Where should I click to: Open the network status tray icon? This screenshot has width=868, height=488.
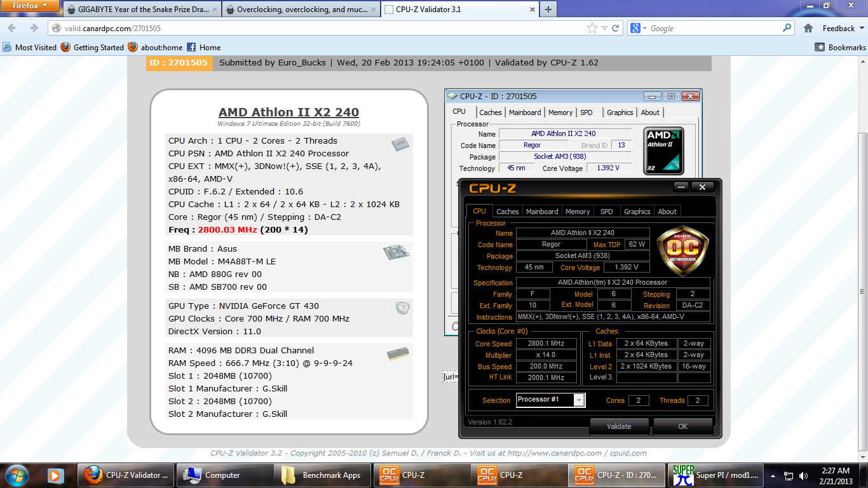point(788,475)
